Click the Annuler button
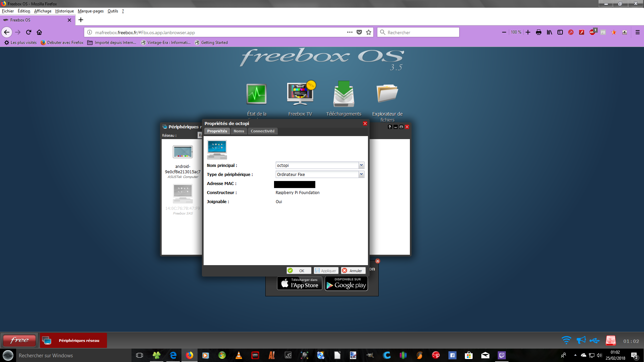Viewport: 644px width, 362px height. (x=353, y=270)
